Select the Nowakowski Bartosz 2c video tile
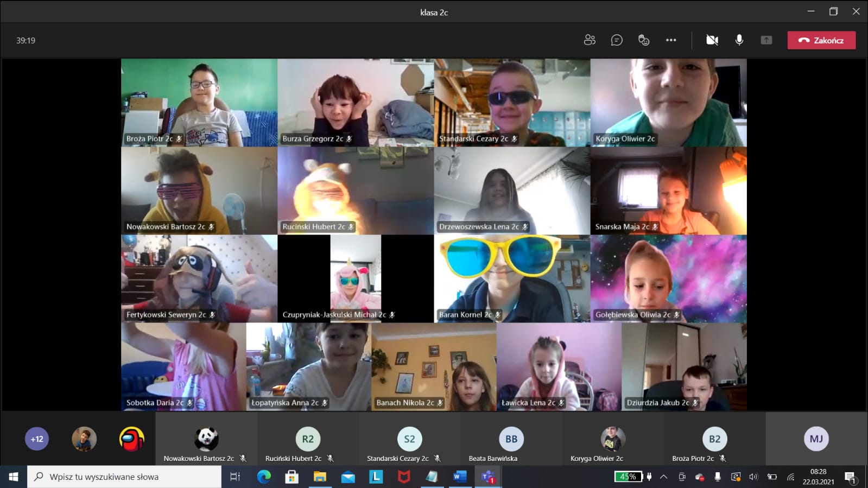This screenshot has height=488, width=868. pyautogui.click(x=199, y=191)
